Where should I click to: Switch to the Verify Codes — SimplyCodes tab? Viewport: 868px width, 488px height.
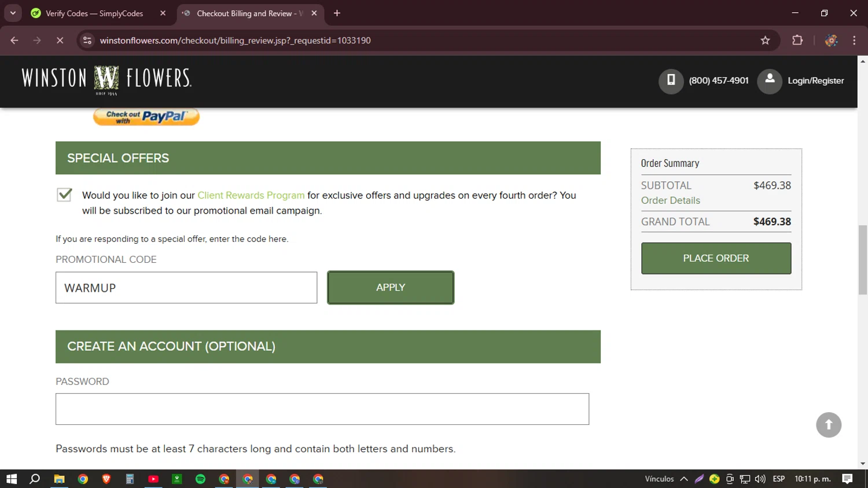click(x=94, y=13)
